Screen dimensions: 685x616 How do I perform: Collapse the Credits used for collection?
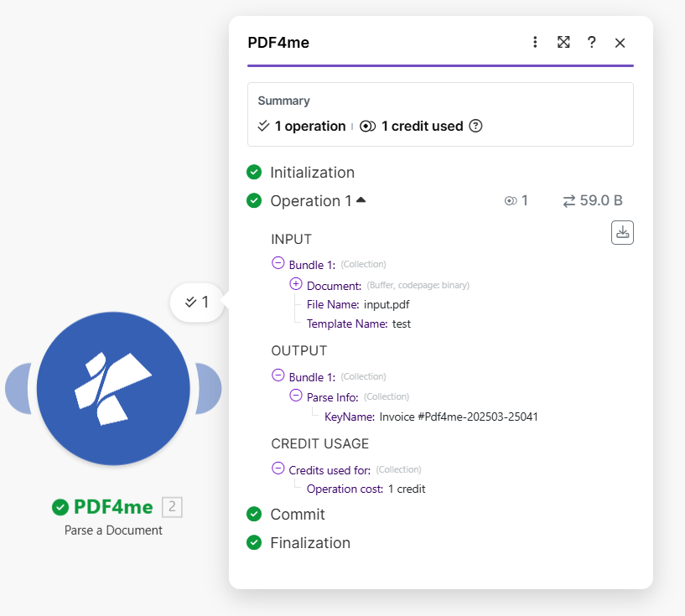(278, 469)
